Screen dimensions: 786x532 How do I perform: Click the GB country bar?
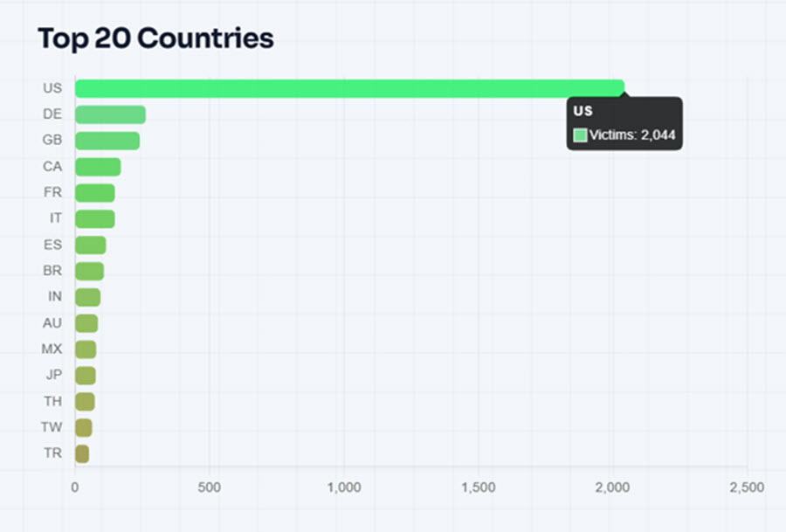pos(107,141)
